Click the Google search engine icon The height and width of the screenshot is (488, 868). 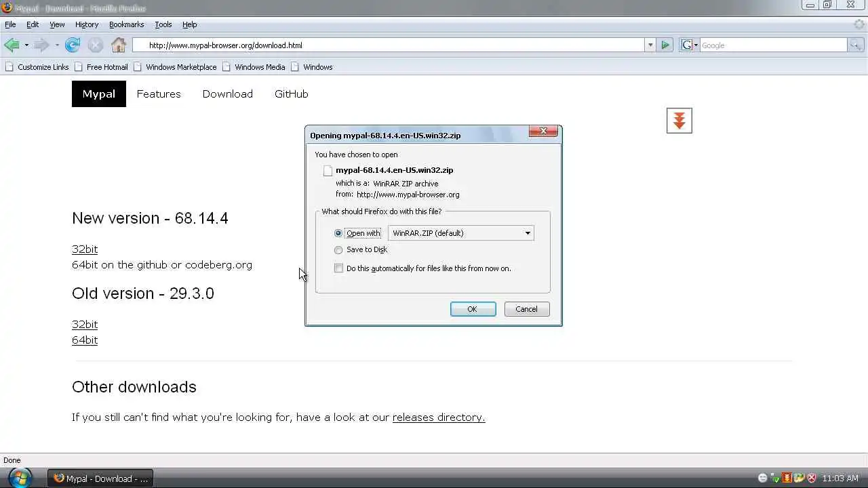click(x=686, y=45)
